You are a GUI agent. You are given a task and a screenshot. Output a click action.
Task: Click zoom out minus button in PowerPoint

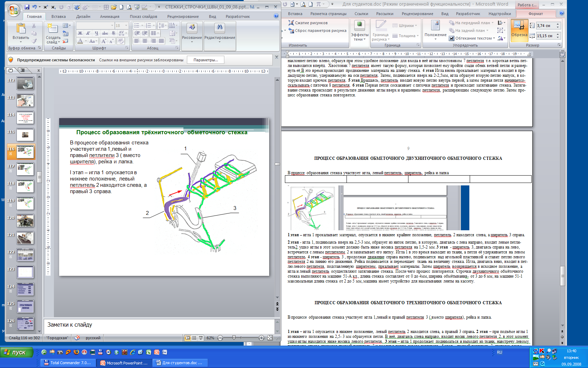(220, 338)
